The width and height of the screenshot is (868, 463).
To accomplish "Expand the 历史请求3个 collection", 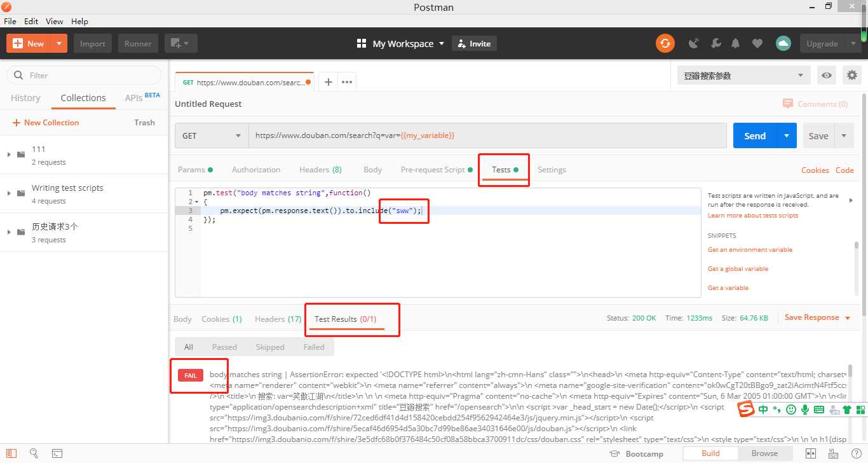I will [x=9, y=232].
